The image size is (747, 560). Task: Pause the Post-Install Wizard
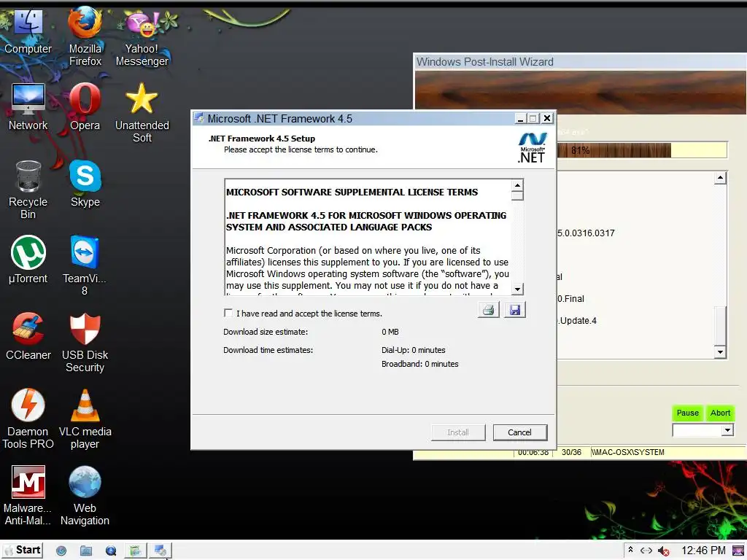click(687, 413)
